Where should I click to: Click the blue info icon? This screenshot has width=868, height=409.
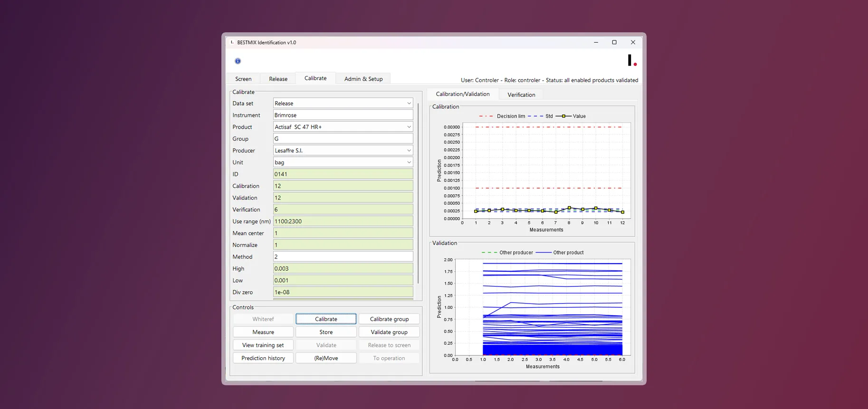click(x=238, y=61)
